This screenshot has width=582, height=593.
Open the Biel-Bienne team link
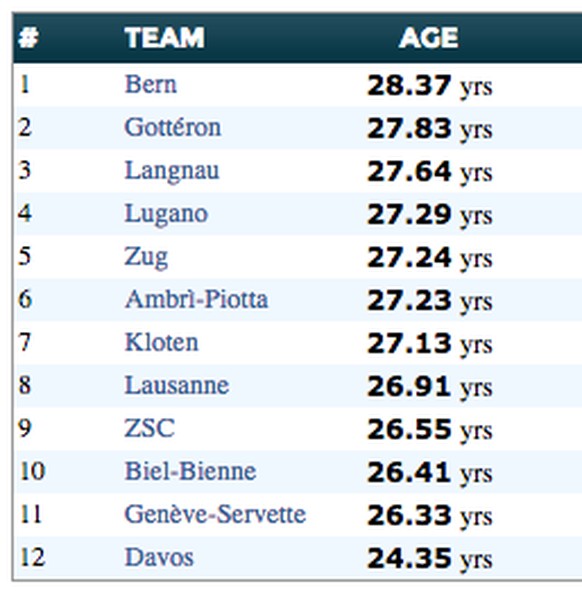[190, 471]
